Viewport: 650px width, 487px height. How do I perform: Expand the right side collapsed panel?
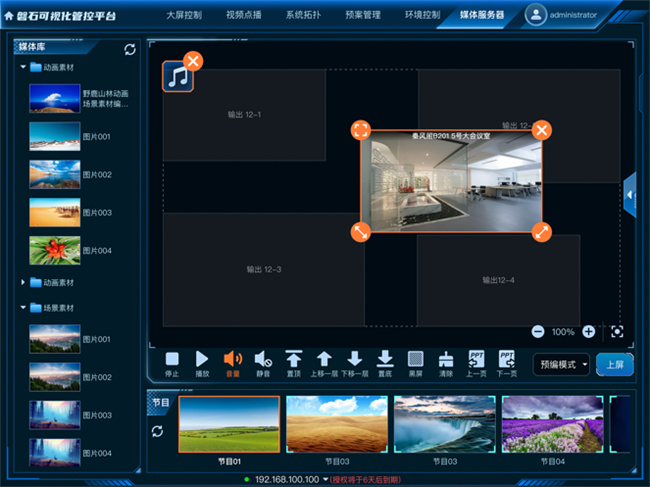[630, 195]
